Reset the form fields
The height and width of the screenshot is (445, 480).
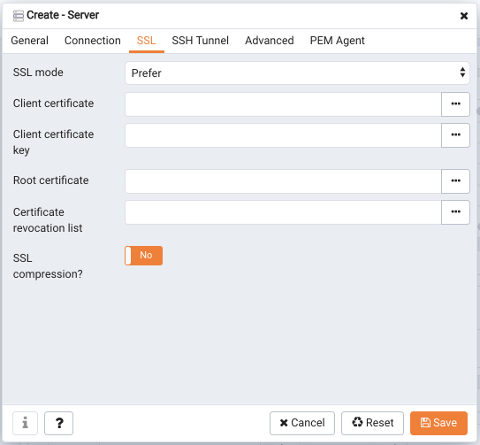pyautogui.click(x=372, y=423)
